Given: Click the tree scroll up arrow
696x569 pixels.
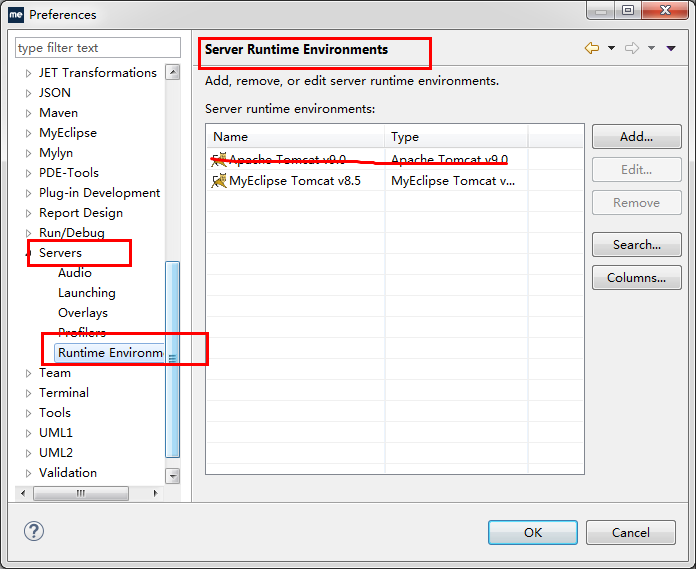Looking at the screenshot, I should point(173,72).
